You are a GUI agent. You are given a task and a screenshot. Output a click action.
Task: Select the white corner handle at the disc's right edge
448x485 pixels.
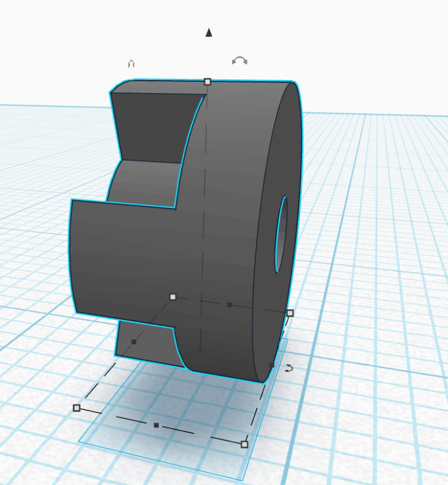[x=290, y=313]
